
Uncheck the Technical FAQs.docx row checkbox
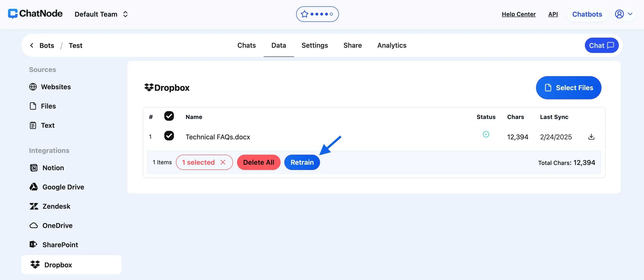[169, 136]
